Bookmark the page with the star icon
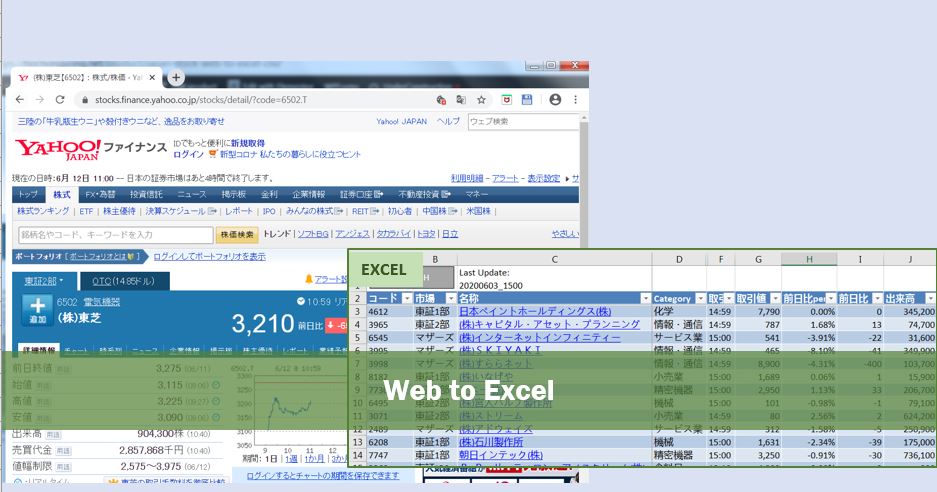Screen dimensions: 937x492 pyautogui.click(x=481, y=100)
